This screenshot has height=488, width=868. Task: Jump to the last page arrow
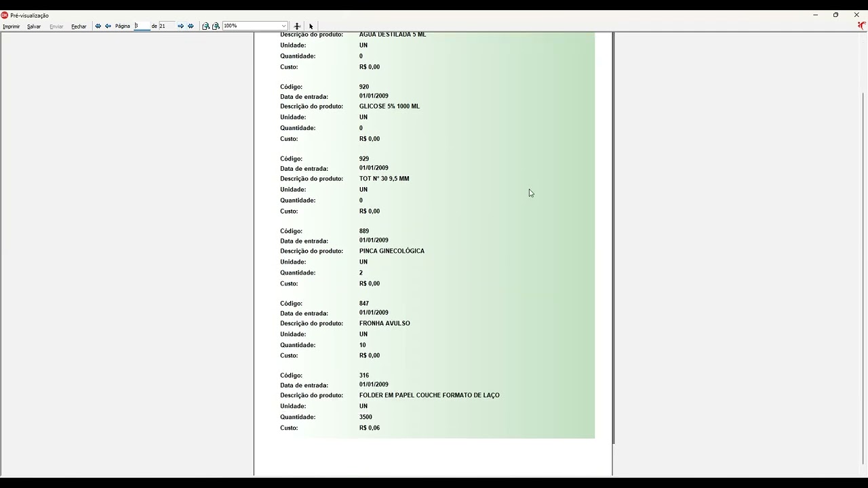point(191,26)
